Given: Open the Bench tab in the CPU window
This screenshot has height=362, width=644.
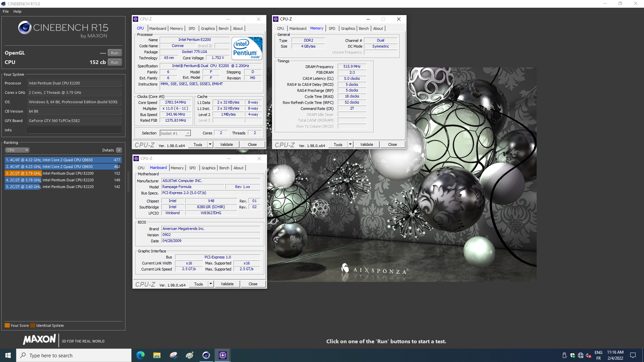Looking at the screenshot, I should (224, 28).
